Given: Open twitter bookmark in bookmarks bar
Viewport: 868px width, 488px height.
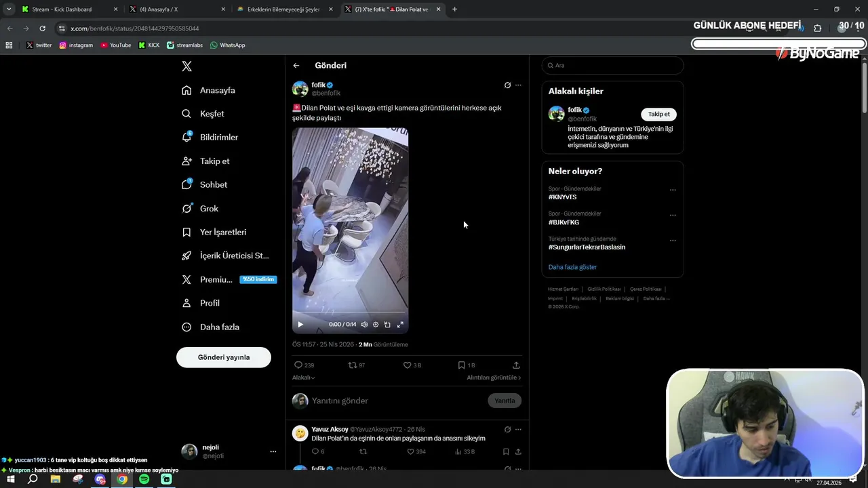Looking at the screenshot, I should point(39,45).
